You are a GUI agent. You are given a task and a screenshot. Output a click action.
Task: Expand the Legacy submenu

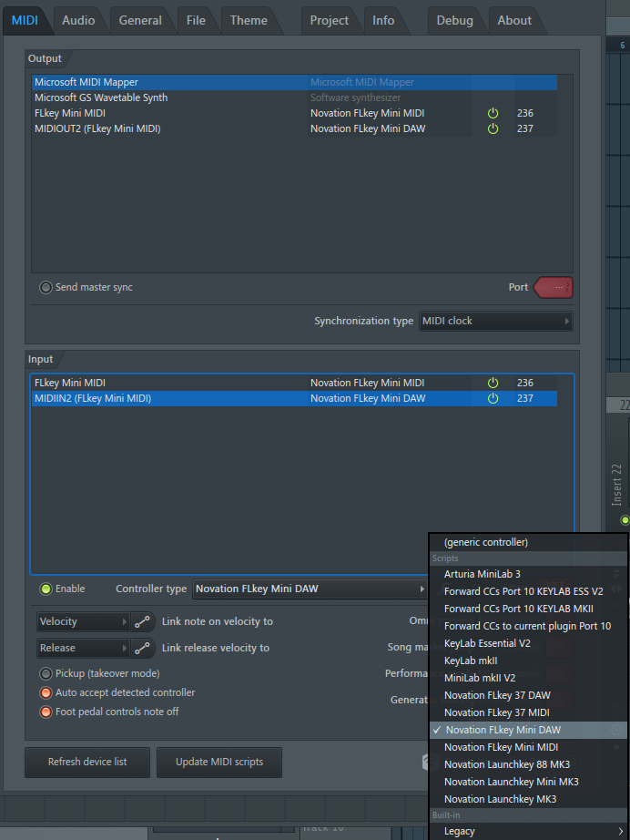click(x=528, y=831)
